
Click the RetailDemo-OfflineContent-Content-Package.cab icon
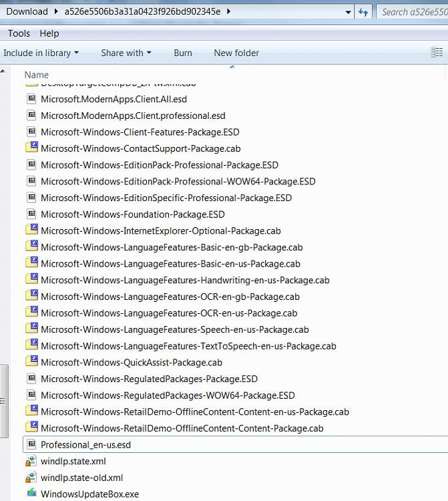pyautogui.click(x=31, y=428)
